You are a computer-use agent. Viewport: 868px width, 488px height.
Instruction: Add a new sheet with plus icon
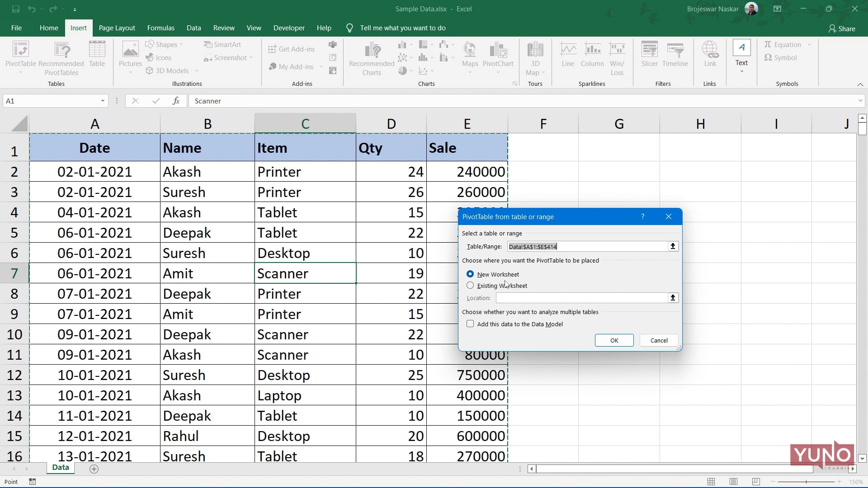tap(94, 469)
